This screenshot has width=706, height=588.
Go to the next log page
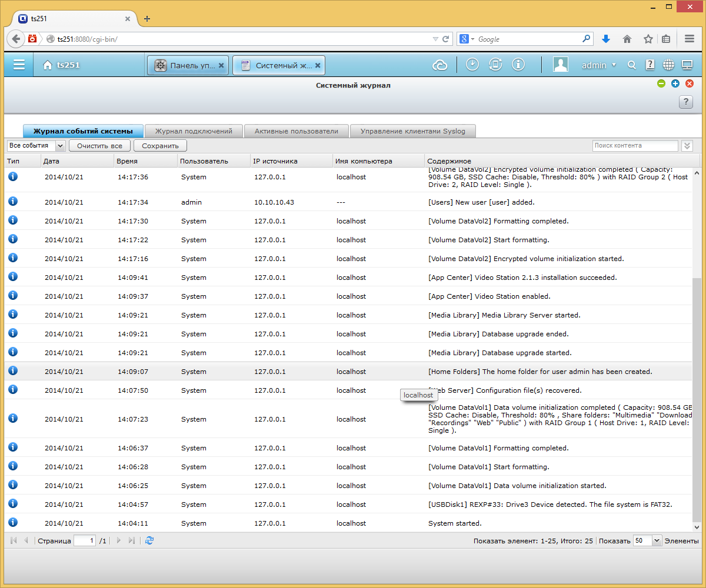(119, 540)
